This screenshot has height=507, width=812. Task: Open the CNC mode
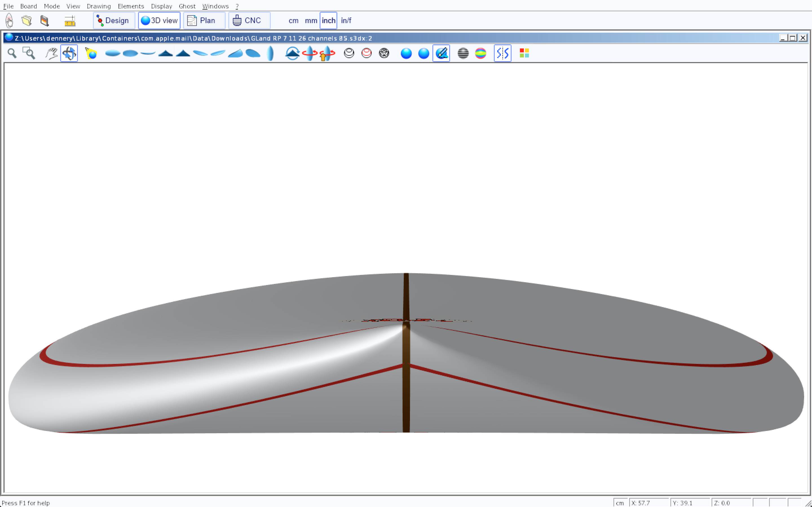point(249,21)
